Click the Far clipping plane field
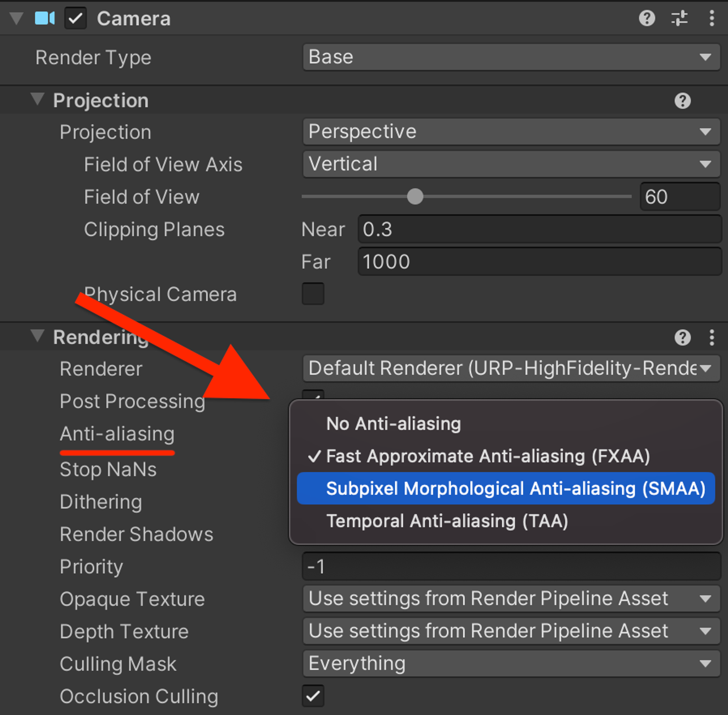728x715 pixels. pos(539,261)
